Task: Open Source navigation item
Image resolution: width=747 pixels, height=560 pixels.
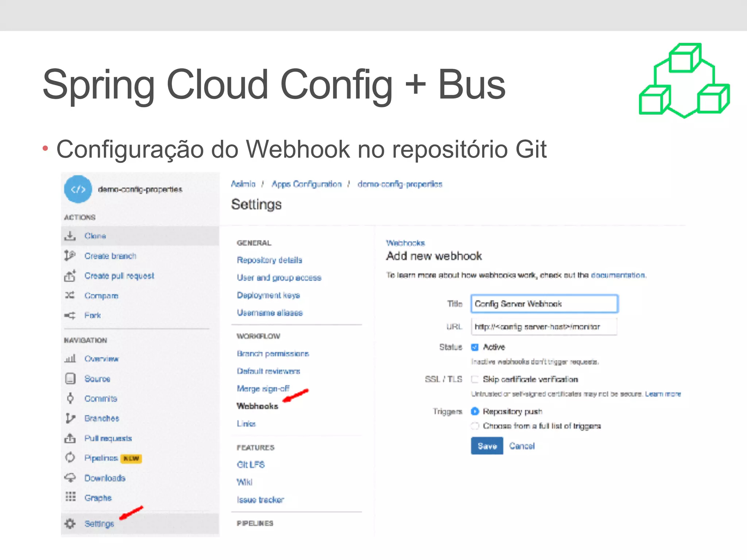Action: pos(97,379)
